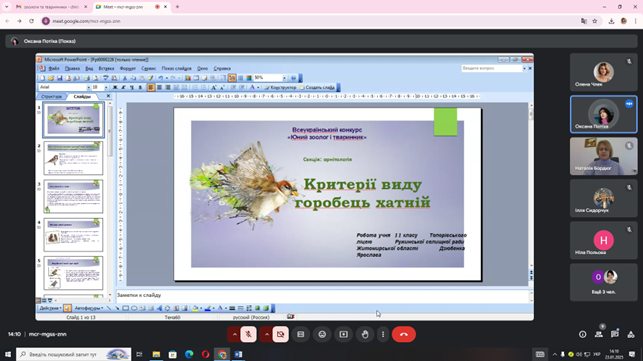The width and height of the screenshot is (643, 361).
Task: Toggle italic formatting in PowerPoint
Action: coord(123,87)
